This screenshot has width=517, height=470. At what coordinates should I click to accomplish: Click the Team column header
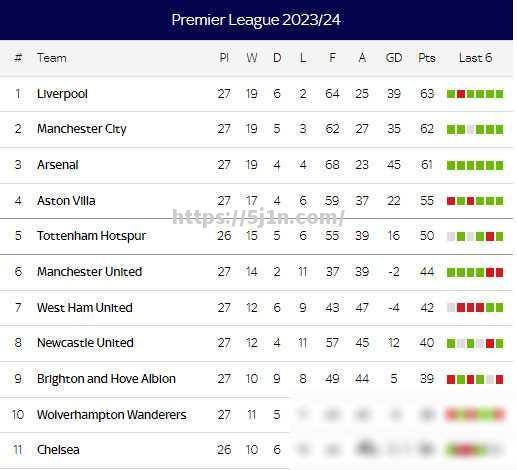pyautogui.click(x=52, y=58)
